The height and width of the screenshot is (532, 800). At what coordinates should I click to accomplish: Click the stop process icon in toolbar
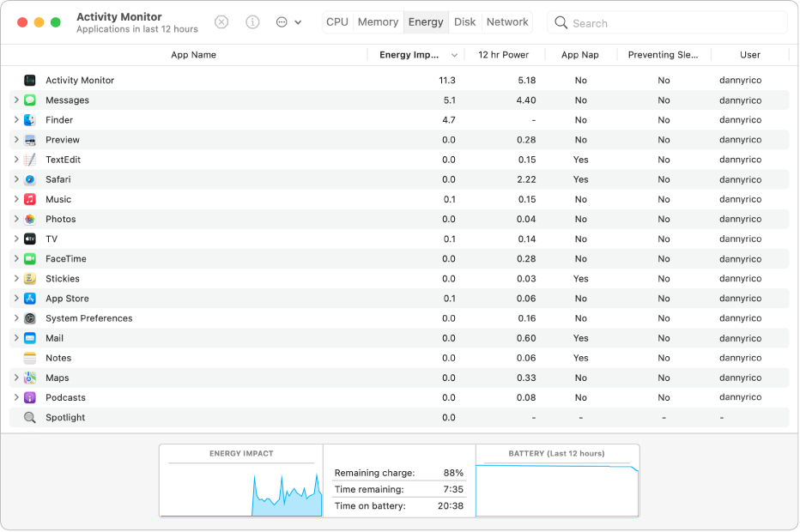pos(221,22)
